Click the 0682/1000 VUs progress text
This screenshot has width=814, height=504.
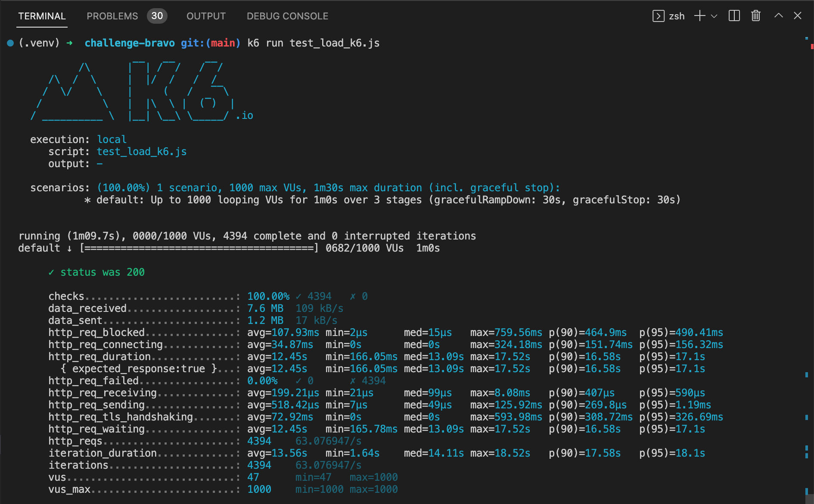[x=364, y=248]
